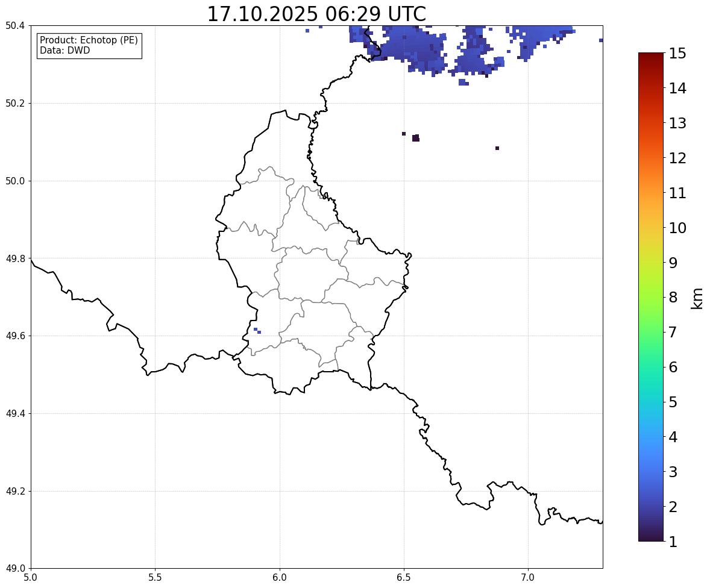Click the km colorbar unit label
This screenshot has width=710, height=588.
697,298
